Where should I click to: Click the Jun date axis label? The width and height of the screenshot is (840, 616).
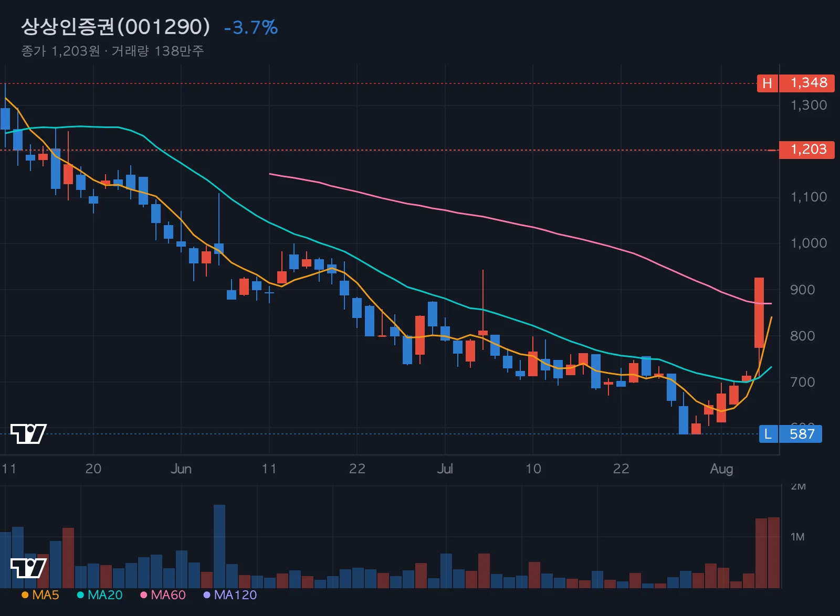point(181,469)
